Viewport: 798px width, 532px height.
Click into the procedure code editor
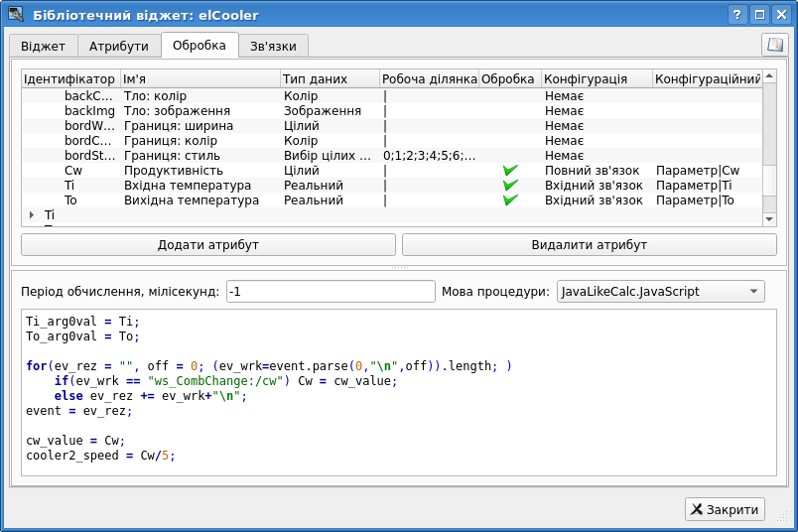point(399,392)
